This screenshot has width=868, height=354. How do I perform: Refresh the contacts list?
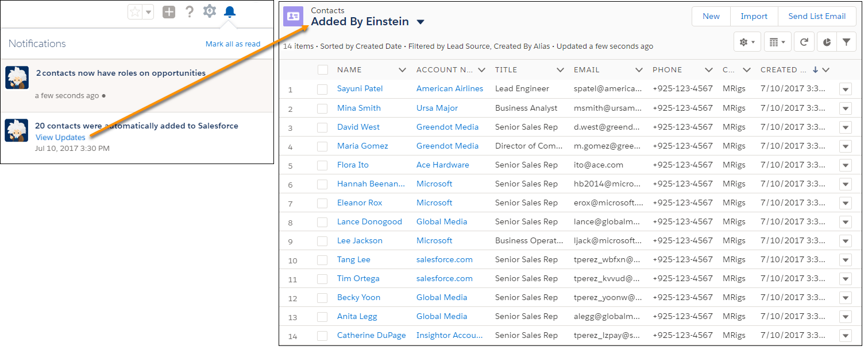pos(804,42)
